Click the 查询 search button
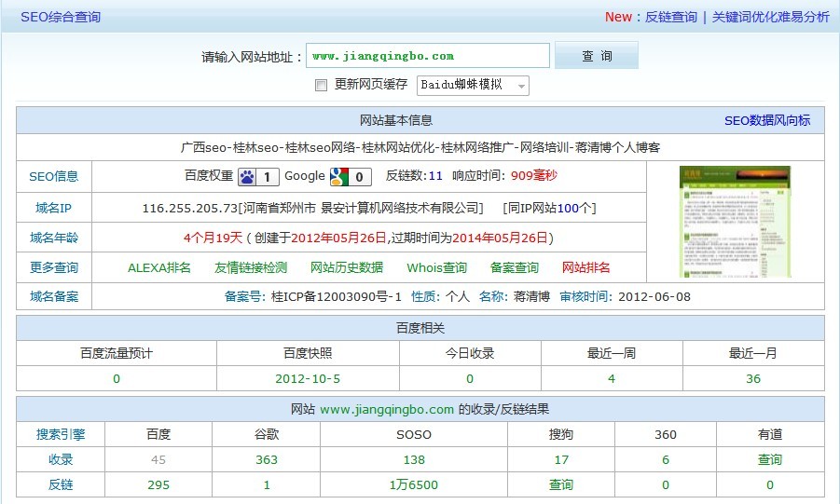 pos(597,56)
